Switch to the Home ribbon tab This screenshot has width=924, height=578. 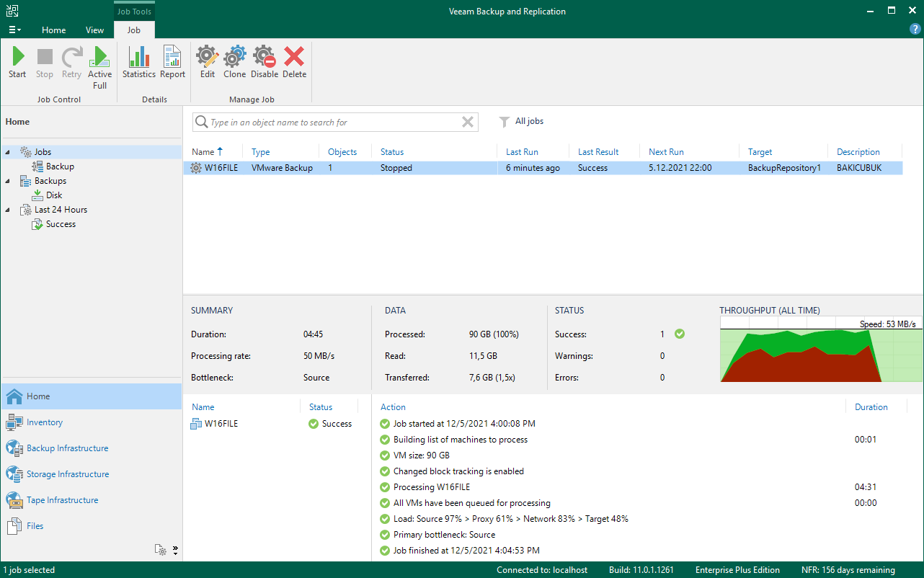[x=53, y=30]
